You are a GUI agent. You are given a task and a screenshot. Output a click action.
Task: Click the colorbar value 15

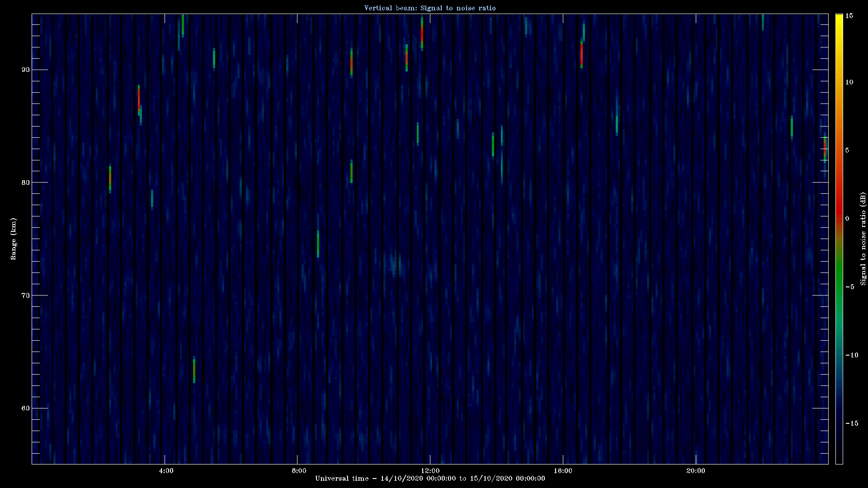(x=849, y=16)
